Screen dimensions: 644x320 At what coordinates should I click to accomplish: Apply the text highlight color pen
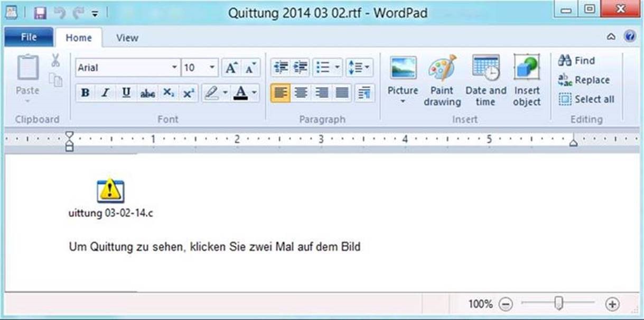tap(211, 93)
